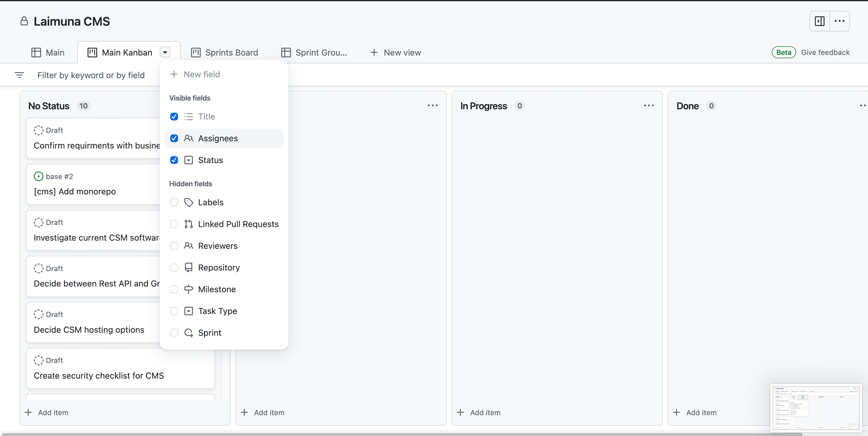Image resolution: width=868 pixels, height=436 pixels.
Task: Click the table icon on the Main tab
Action: 36,53
